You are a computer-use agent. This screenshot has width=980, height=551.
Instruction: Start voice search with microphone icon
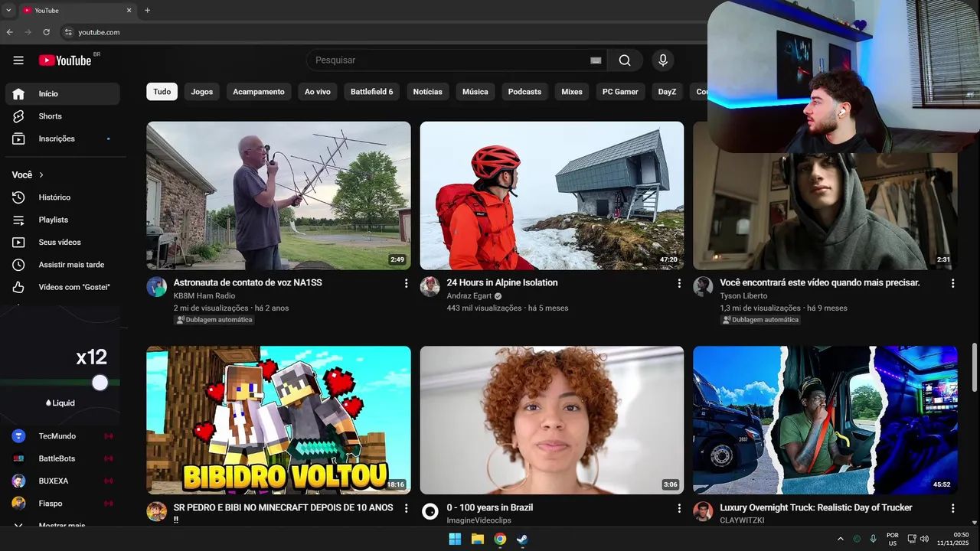click(663, 60)
